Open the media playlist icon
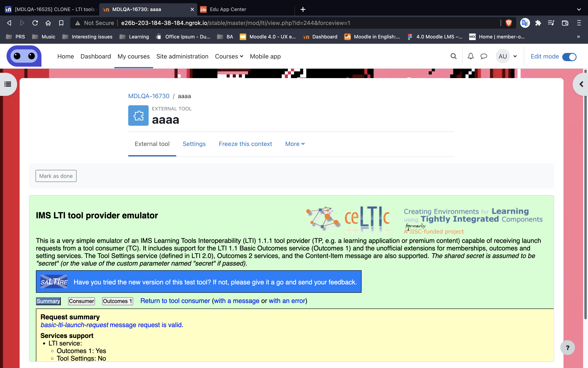Viewport: 588px width, 368px height. (551, 23)
